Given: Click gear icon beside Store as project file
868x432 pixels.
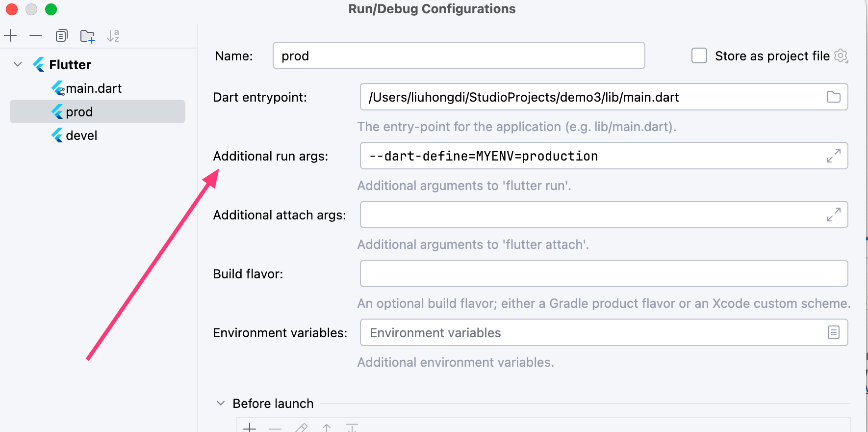Looking at the screenshot, I should pyautogui.click(x=841, y=56).
